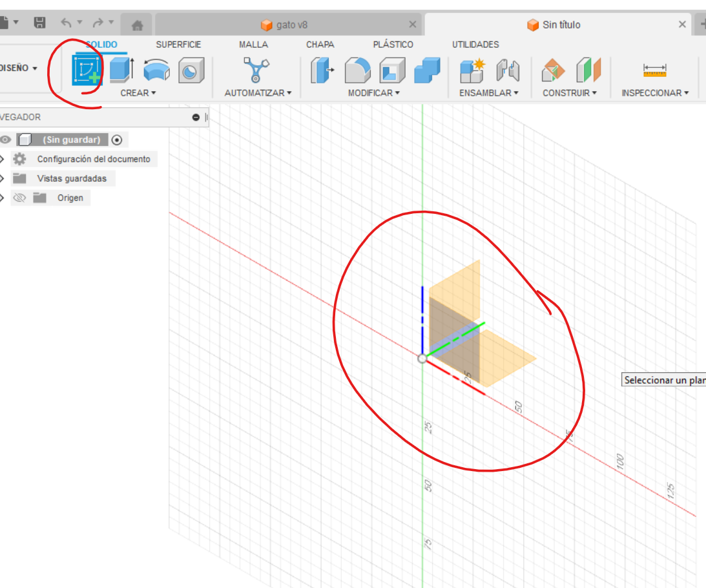Show the hidden Origen folder via eye icon
The image size is (706, 588).
[19, 198]
